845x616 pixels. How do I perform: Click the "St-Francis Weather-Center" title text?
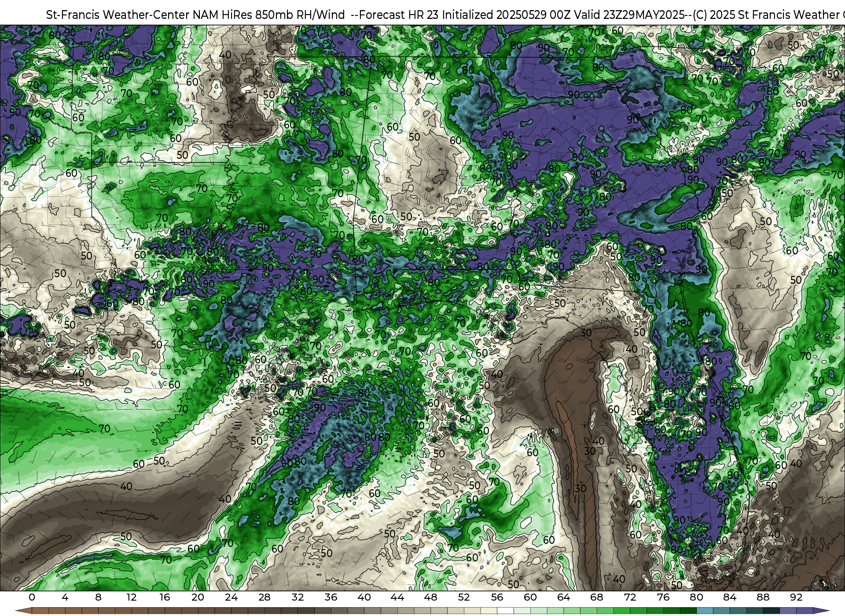pos(118,15)
